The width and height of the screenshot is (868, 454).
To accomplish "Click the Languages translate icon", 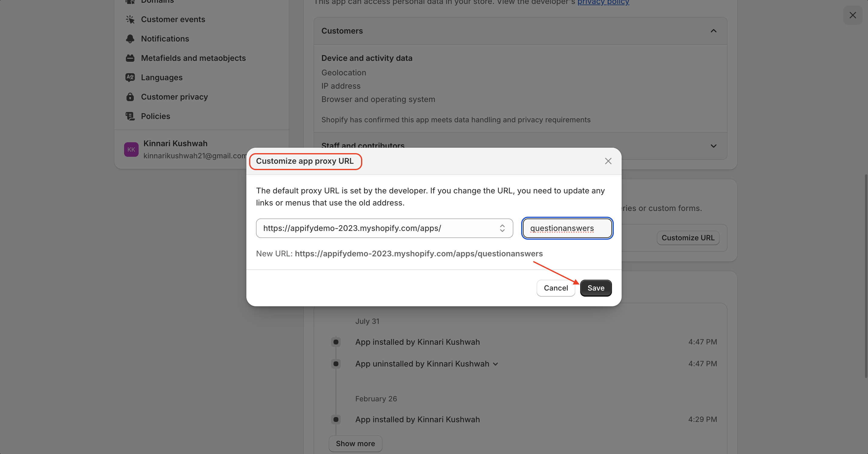I will coord(130,77).
